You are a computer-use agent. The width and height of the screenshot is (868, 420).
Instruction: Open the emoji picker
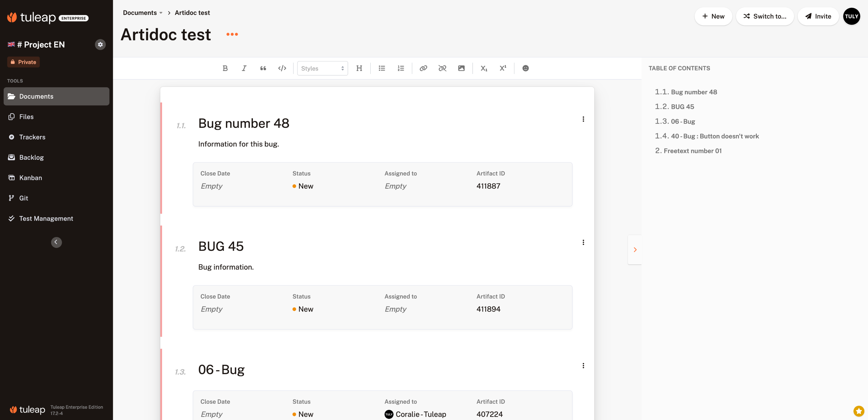[x=526, y=68]
